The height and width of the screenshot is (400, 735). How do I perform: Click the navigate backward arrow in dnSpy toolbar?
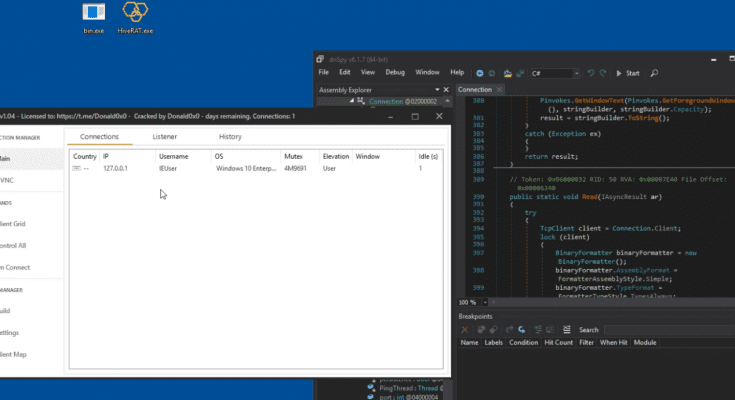(480, 73)
